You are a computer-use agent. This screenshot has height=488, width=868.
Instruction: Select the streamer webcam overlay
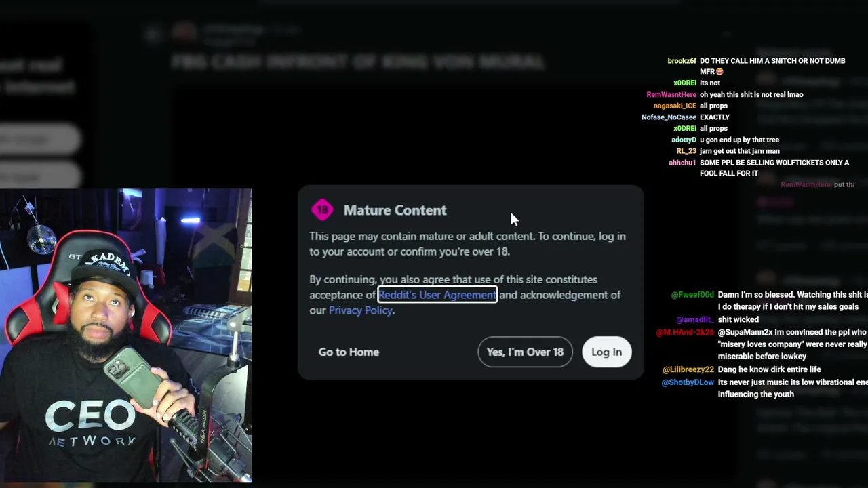(x=126, y=335)
